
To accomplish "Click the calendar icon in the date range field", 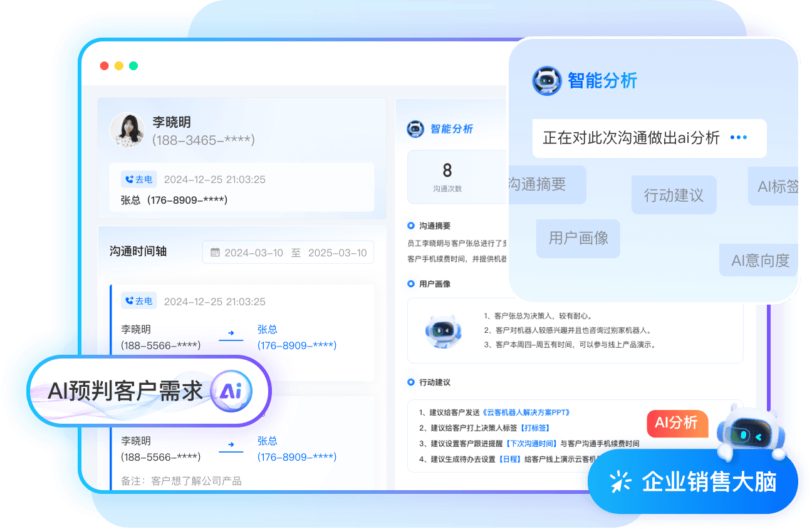I will [215, 253].
